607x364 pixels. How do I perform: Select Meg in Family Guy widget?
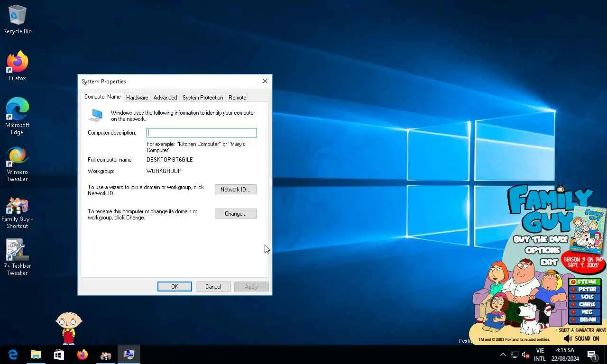pyautogui.click(x=585, y=312)
